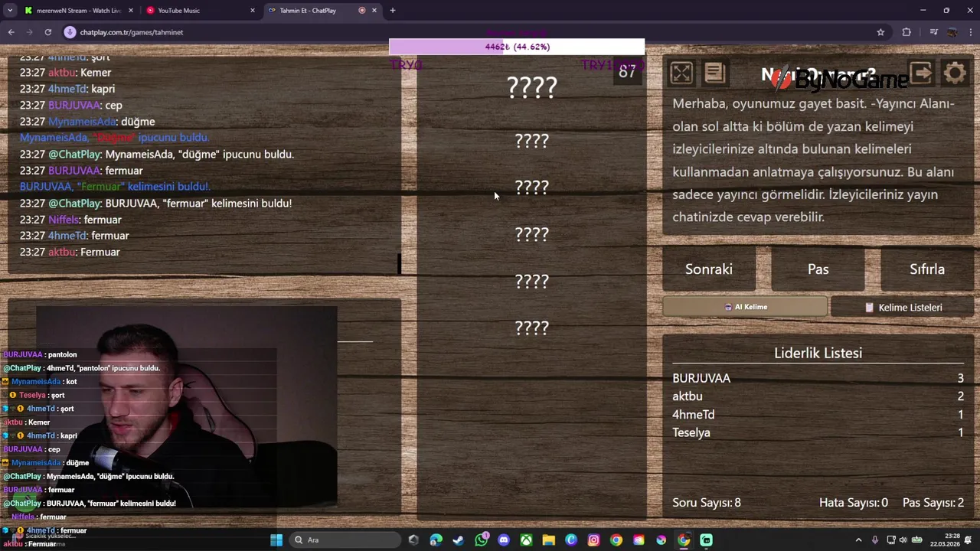Click the taskbar volume icon
The width and height of the screenshot is (980, 551).
tap(903, 540)
